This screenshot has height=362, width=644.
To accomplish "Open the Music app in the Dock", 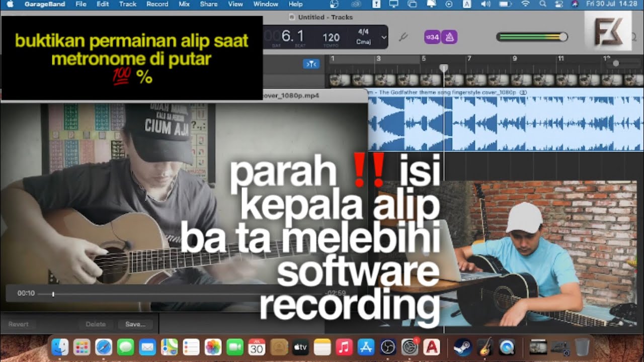I will pos(344,347).
